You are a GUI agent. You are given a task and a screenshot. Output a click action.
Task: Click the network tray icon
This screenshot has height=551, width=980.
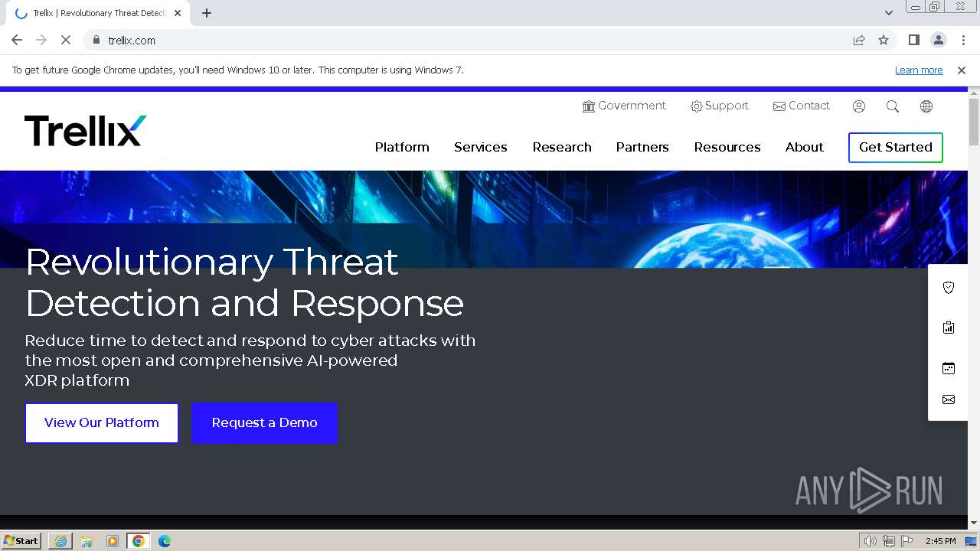pos(889,541)
